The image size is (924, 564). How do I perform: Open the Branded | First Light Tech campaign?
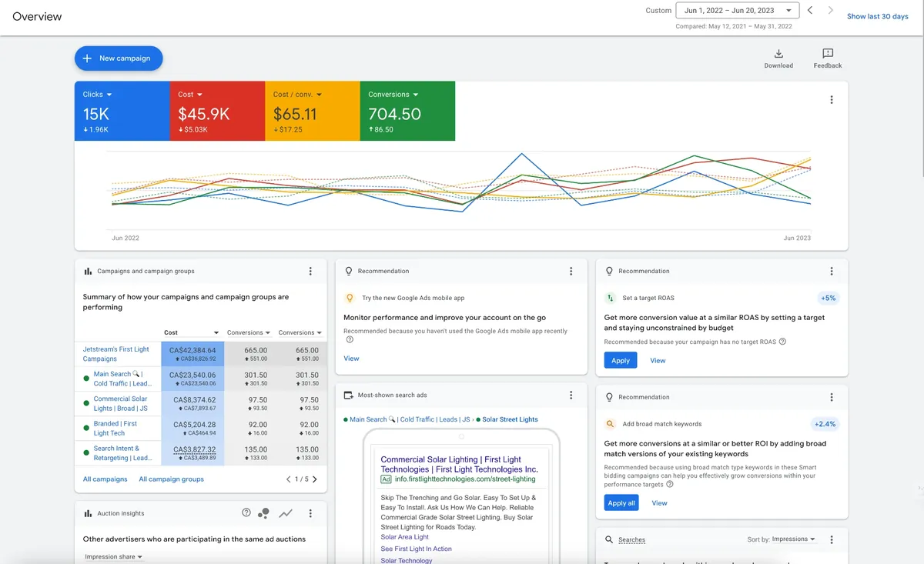click(115, 429)
